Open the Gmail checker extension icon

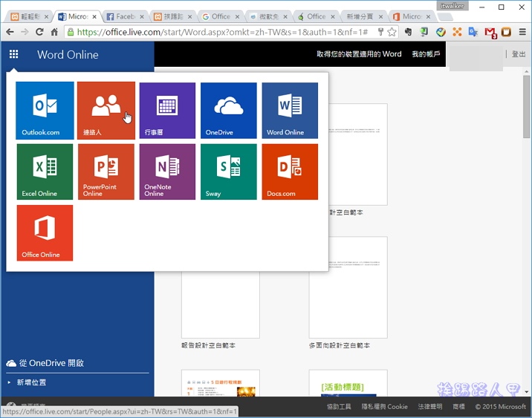[490, 32]
